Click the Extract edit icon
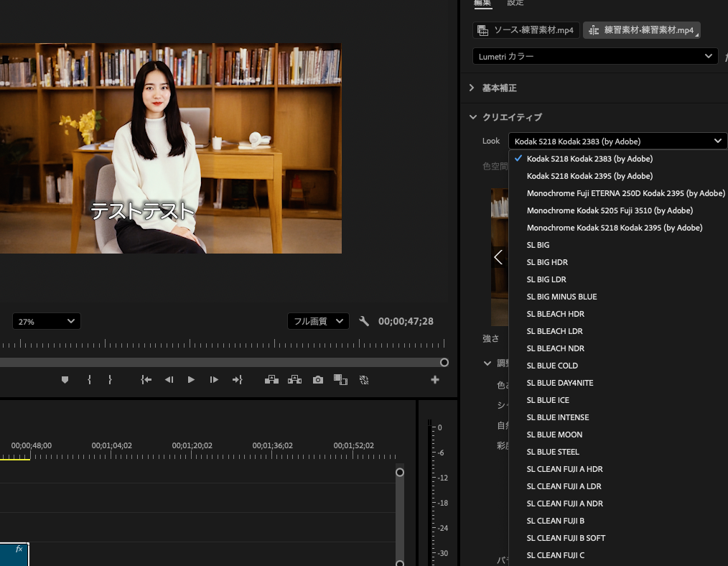 pos(294,380)
